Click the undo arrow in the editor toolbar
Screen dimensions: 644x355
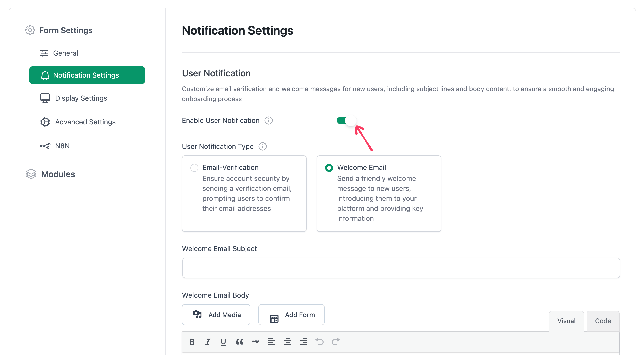click(319, 342)
